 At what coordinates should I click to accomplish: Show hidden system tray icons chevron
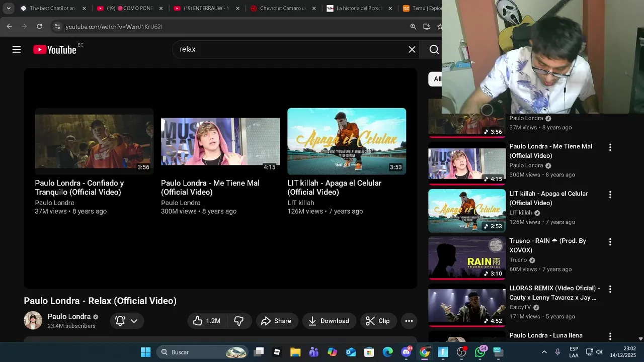click(544, 352)
